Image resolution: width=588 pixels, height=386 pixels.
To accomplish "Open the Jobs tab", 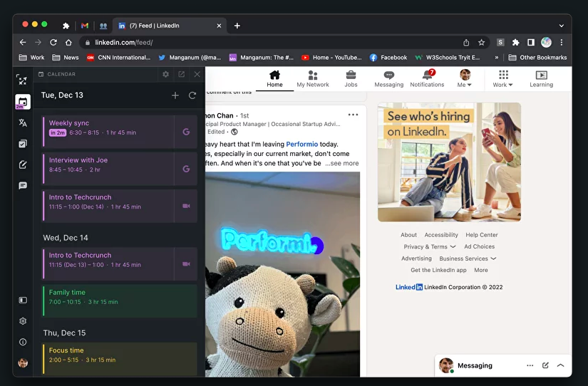I will click(351, 79).
